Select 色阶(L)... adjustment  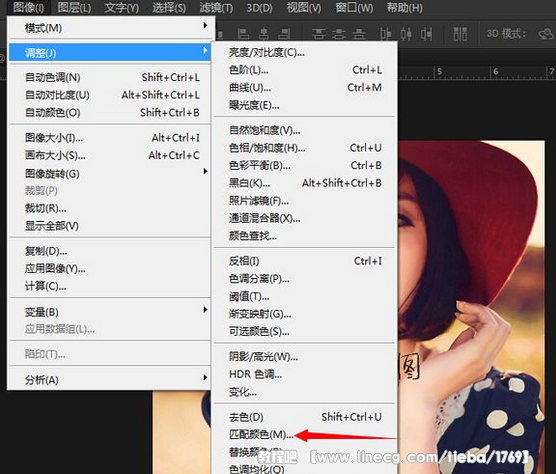coord(304,70)
